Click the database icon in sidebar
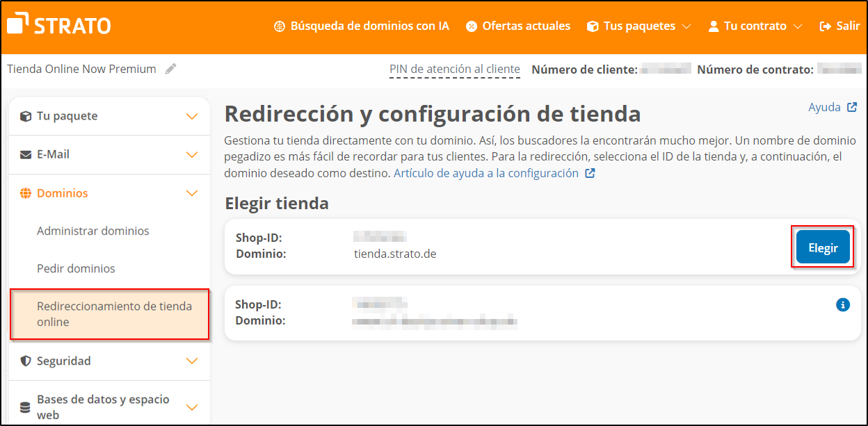Viewport: 868px width, 426px height. (x=26, y=407)
